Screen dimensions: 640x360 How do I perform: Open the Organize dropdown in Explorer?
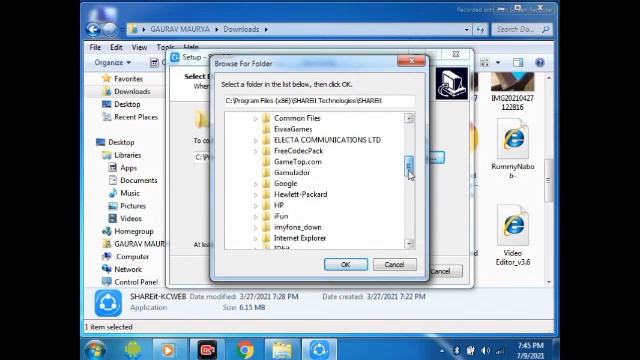(113, 62)
